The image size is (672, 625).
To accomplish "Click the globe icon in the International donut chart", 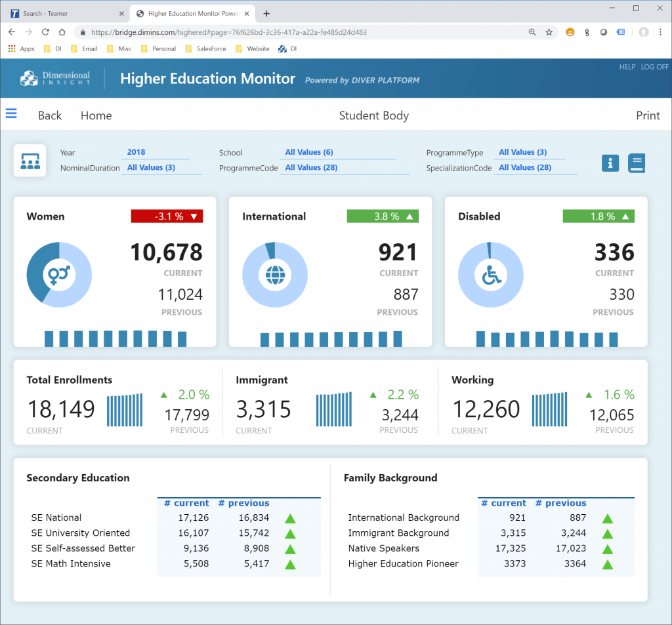I will 275,274.
